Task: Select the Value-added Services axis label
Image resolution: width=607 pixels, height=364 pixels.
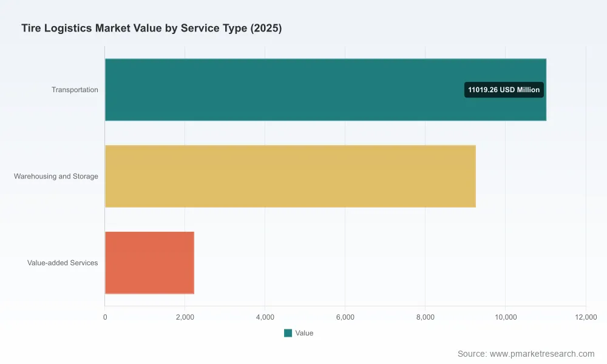Action: 63,263
